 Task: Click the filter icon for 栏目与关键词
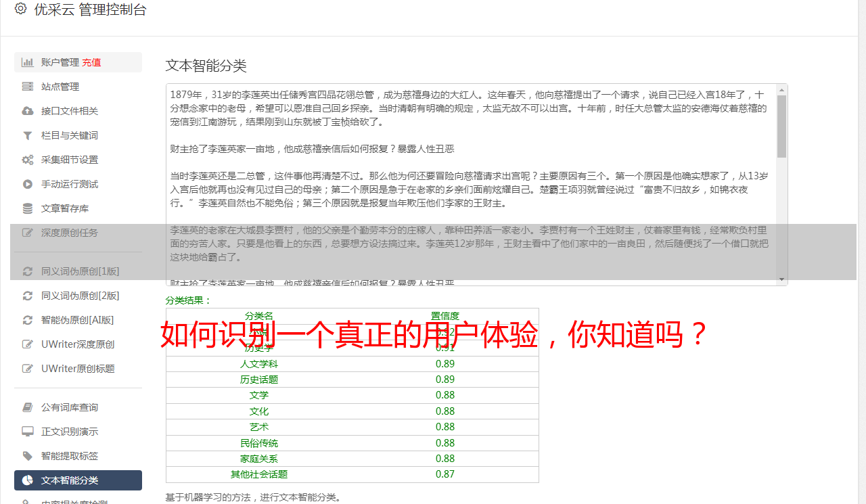pyautogui.click(x=28, y=135)
